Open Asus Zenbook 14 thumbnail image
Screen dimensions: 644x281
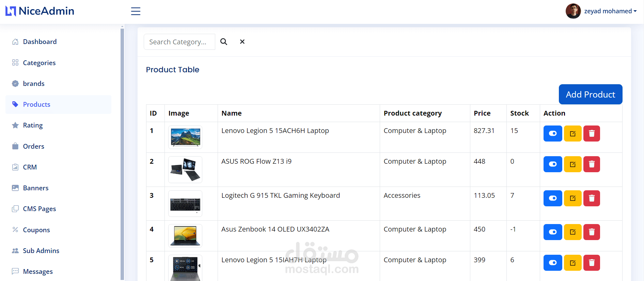(x=185, y=236)
